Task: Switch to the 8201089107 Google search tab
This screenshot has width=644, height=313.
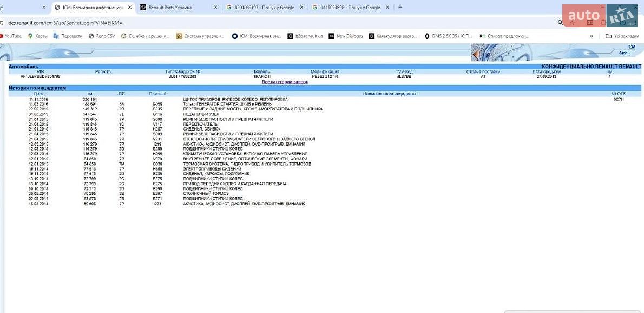Action: [x=264, y=8]
